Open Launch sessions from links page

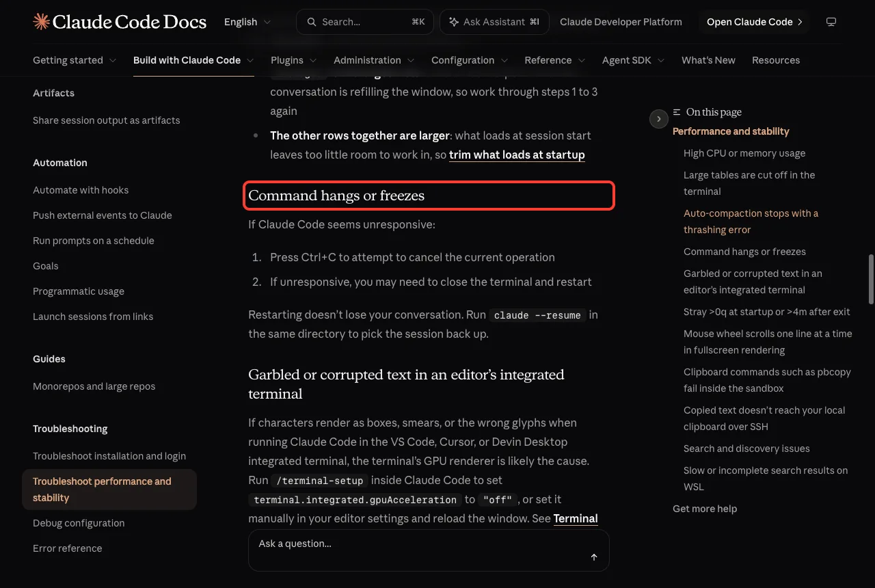coord(93,317)
